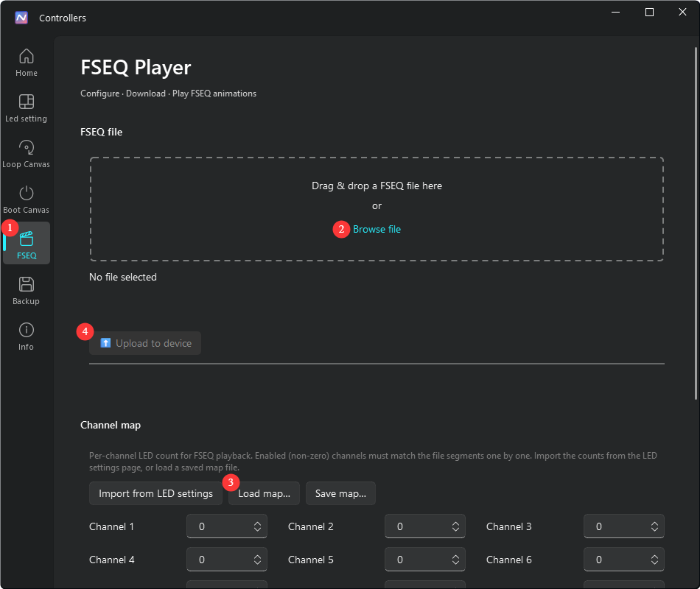Select the FSEQ clapperboard sidebar item

(27, 243)
